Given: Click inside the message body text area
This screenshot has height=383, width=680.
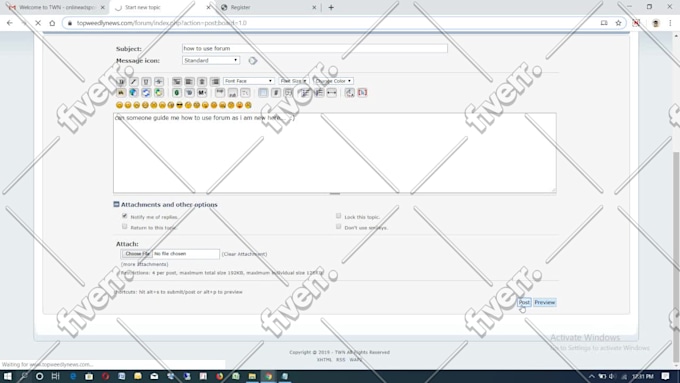Looking at the screenshot, I should [335, 153].
